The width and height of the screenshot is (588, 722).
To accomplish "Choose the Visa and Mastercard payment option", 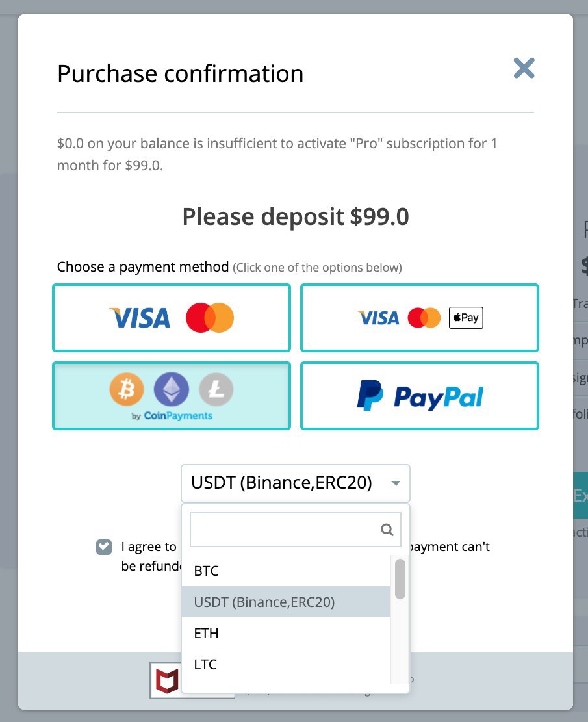I will click(171, 318).
